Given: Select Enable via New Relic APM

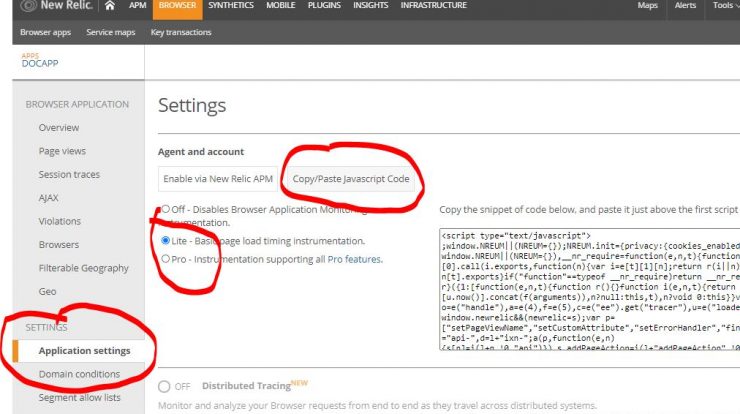Looking at the screenshot, I should coord(218,179).
